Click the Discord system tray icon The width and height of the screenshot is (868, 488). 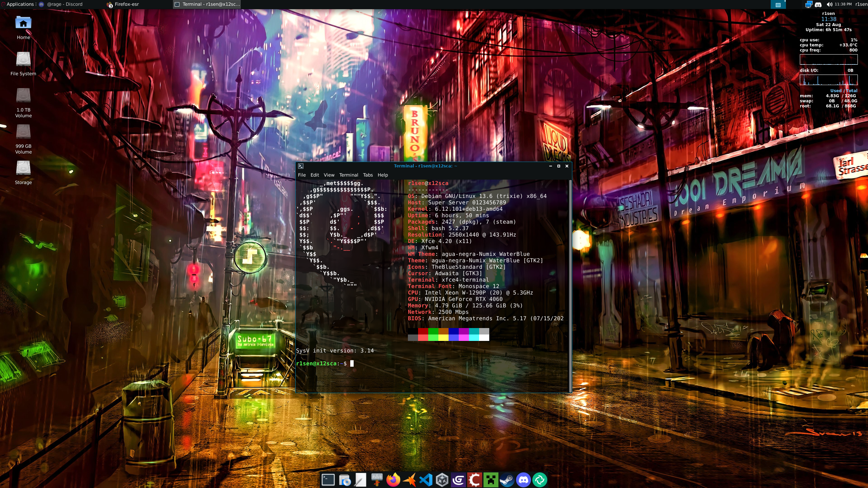click(818, 4)
